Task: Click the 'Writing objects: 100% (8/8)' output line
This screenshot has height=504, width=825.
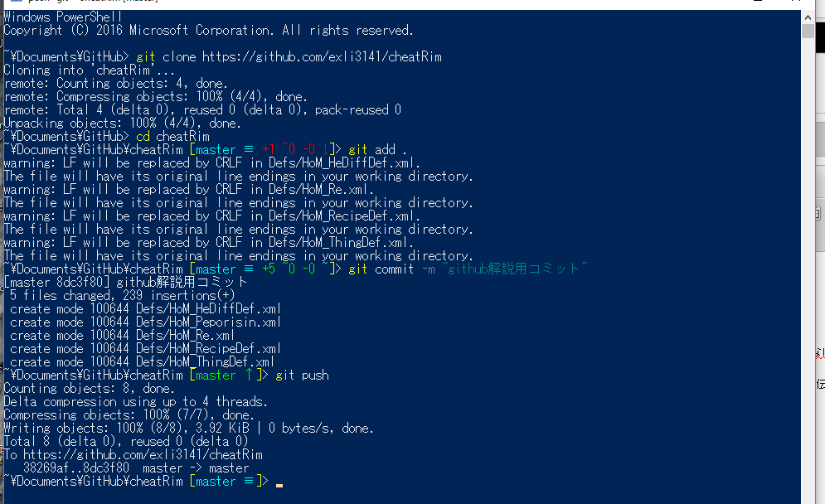Action: click(188, 429)
